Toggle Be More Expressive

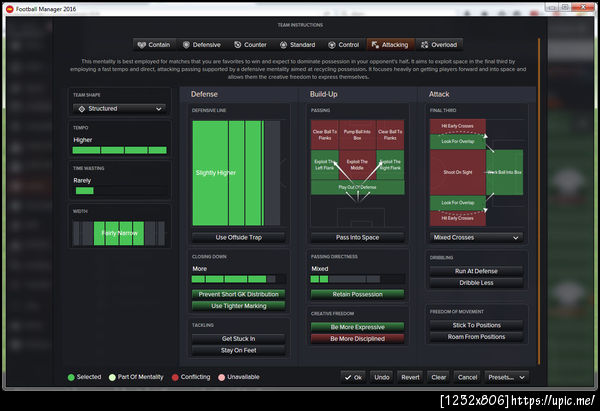coord(357,327)
